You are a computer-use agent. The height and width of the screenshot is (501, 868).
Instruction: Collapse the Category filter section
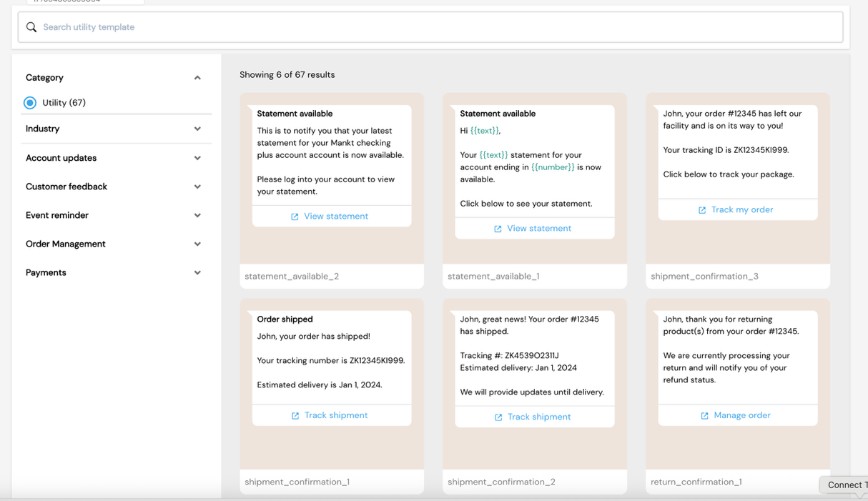(x=197, y=78)
